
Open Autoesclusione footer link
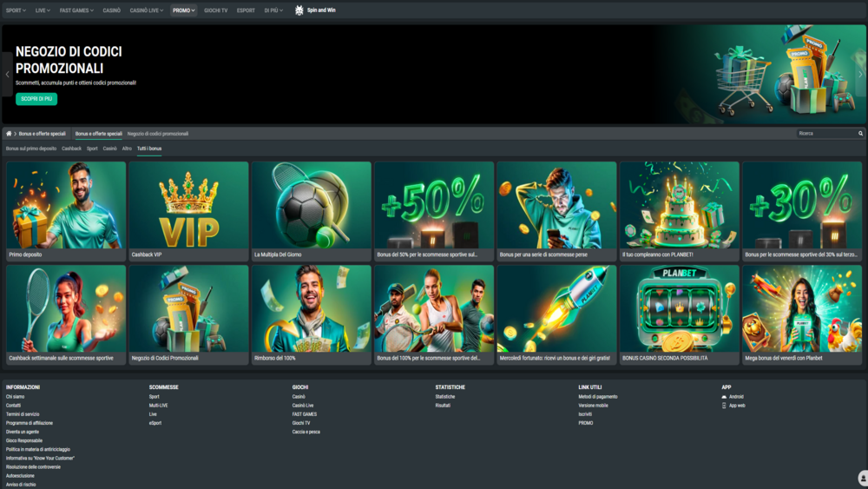click(20, 476)
